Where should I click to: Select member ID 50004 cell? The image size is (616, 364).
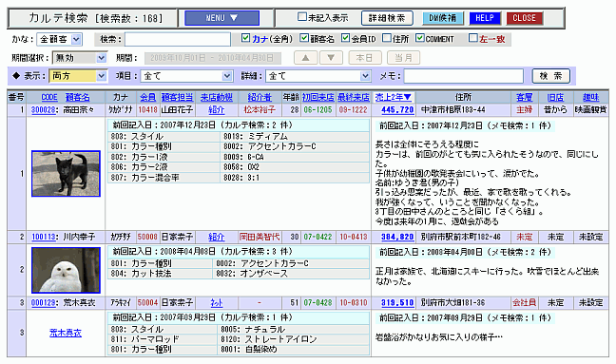(x=147, y=303)
